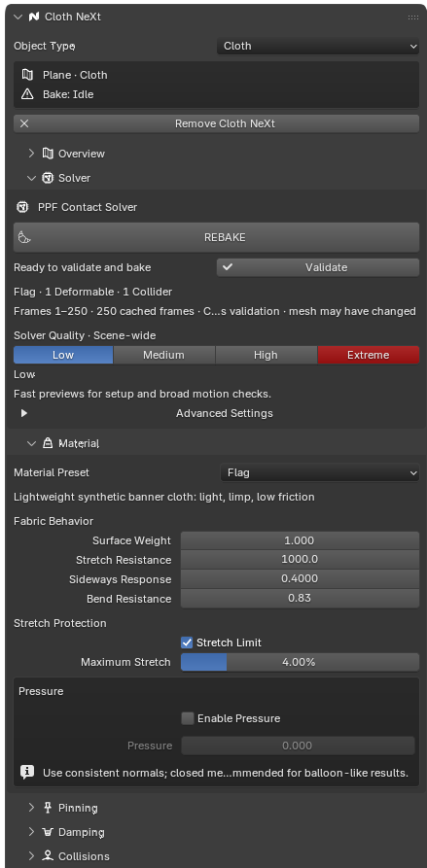
Task: Select Medium solver quality
Action: [x=164, y=355]
